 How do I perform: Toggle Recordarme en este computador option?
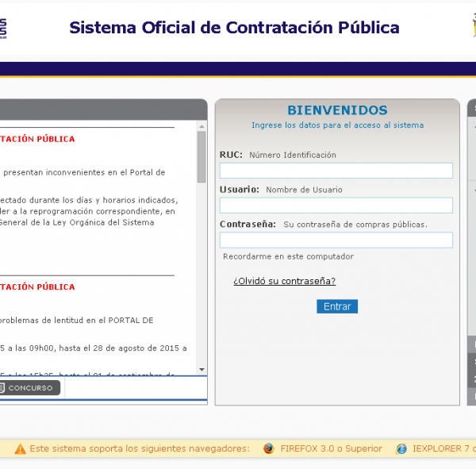[x=288, y=256]
